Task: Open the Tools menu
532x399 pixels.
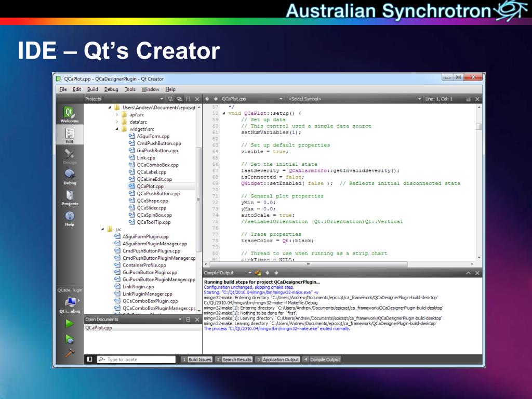Action: [x=130, y=89]
